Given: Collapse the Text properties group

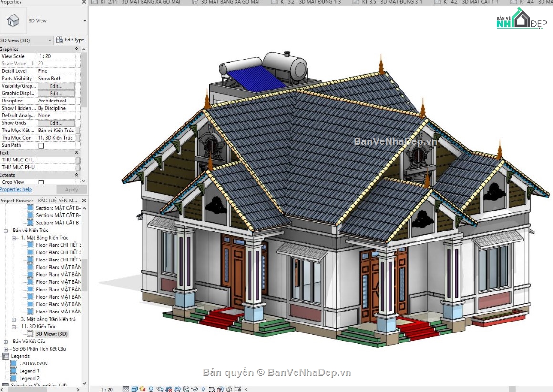Looking at the screenshot, I should pyautogui.click(x=77, y=152).
